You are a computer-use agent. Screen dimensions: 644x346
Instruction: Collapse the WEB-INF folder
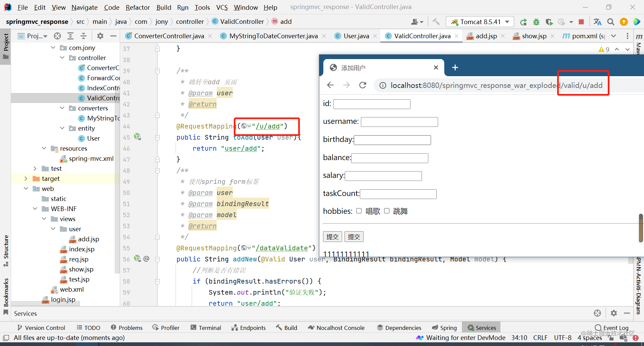pyautogui.click(x=35, y=209)
